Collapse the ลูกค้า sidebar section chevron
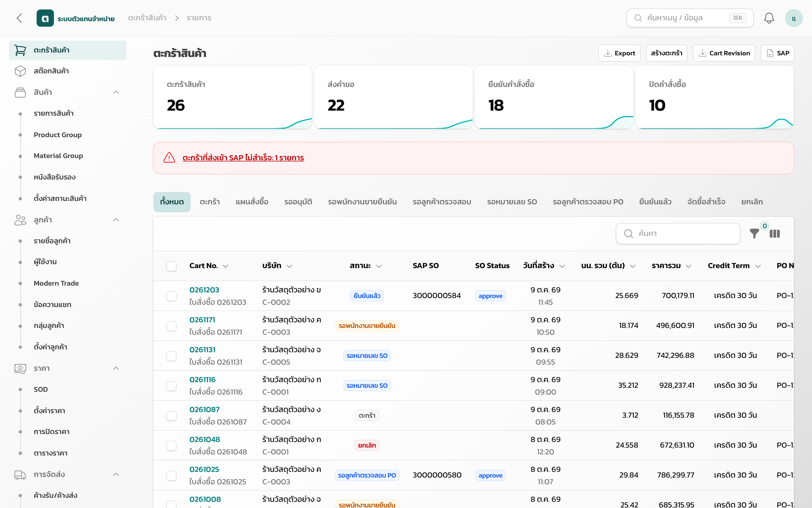This screenshot has width=812, height=508. tap(116, 220)
